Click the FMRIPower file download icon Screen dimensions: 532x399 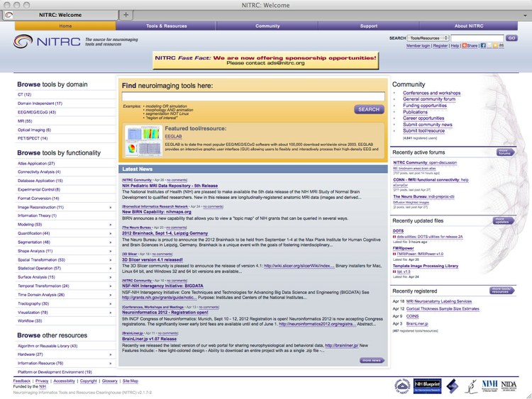pyautogui.click(x=394, y=254)
